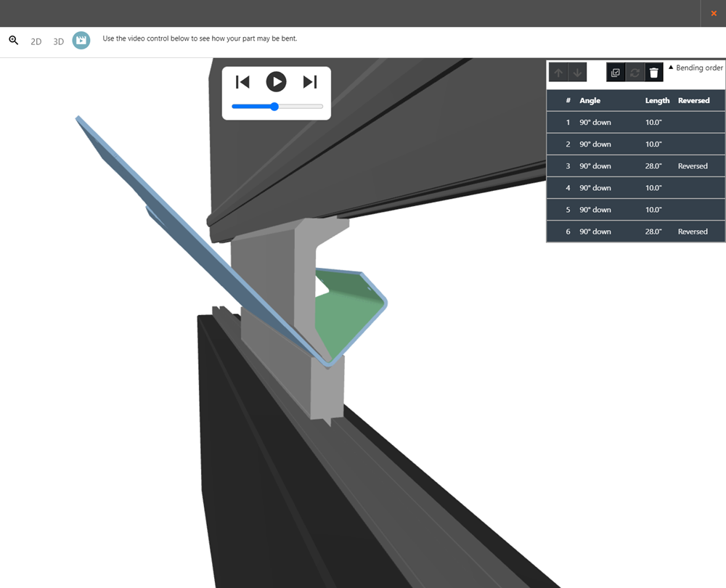Switch to 2D view

[36, 41]
